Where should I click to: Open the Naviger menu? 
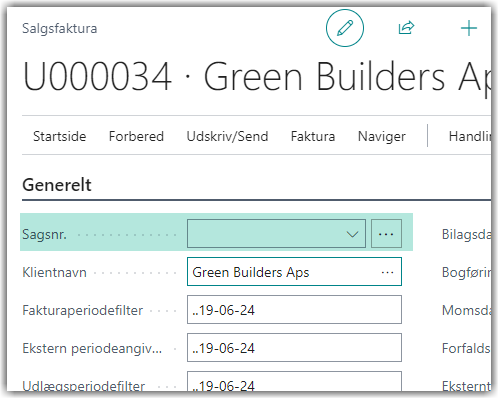click(382, 136)
